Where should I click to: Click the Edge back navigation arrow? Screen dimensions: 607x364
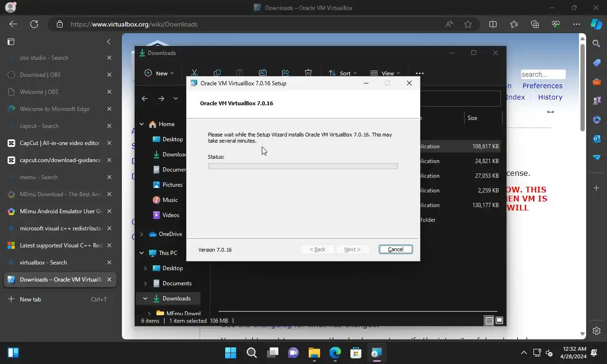point(13,24)
